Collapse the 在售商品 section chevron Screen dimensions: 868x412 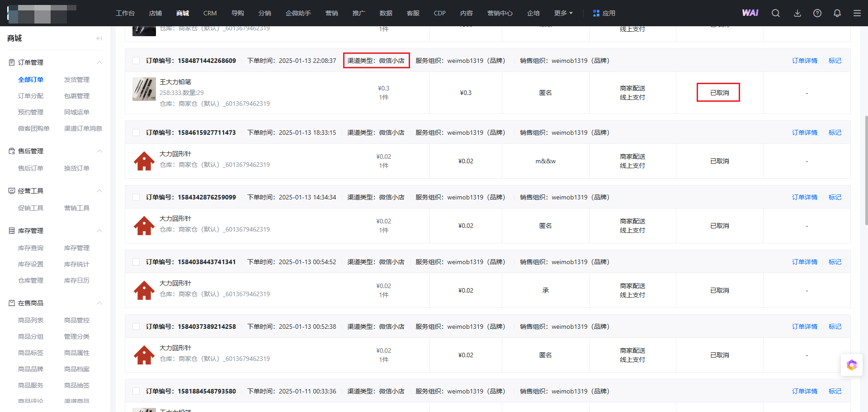[x=99, y=303]
